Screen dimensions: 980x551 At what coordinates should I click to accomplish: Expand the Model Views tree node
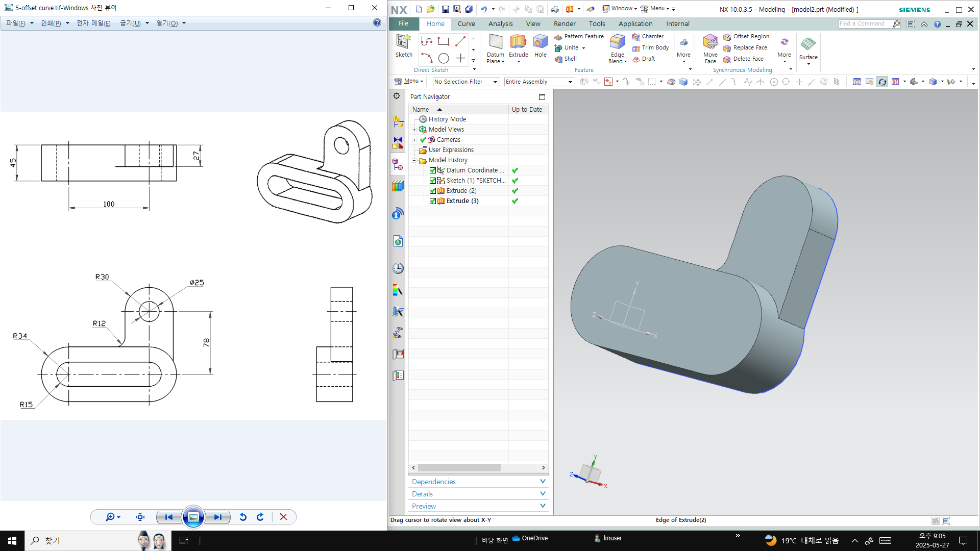pyautogui.click(x=414, y=130)
